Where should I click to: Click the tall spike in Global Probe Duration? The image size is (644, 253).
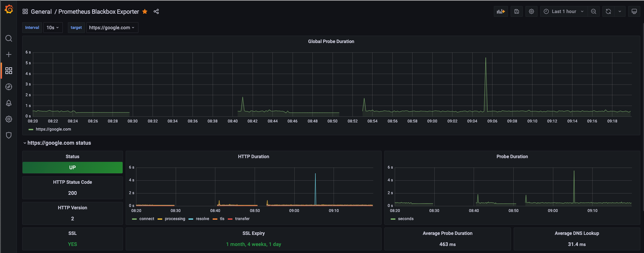[x=486, y=84]
